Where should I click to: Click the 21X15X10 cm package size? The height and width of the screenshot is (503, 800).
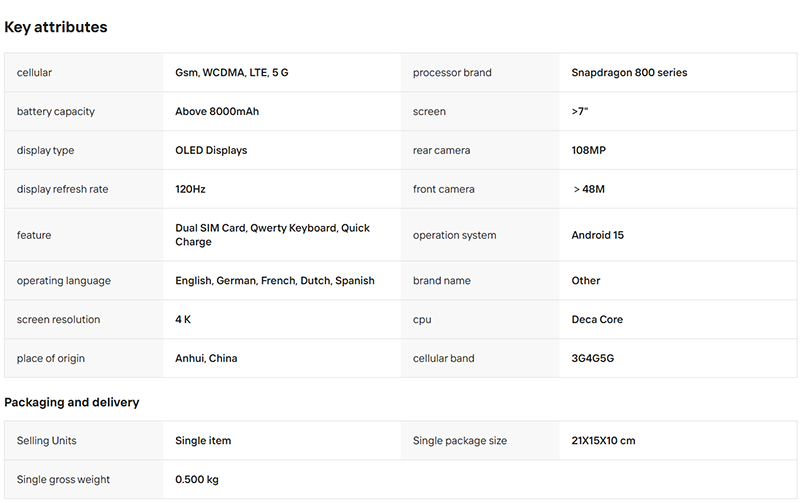point(603,440)
